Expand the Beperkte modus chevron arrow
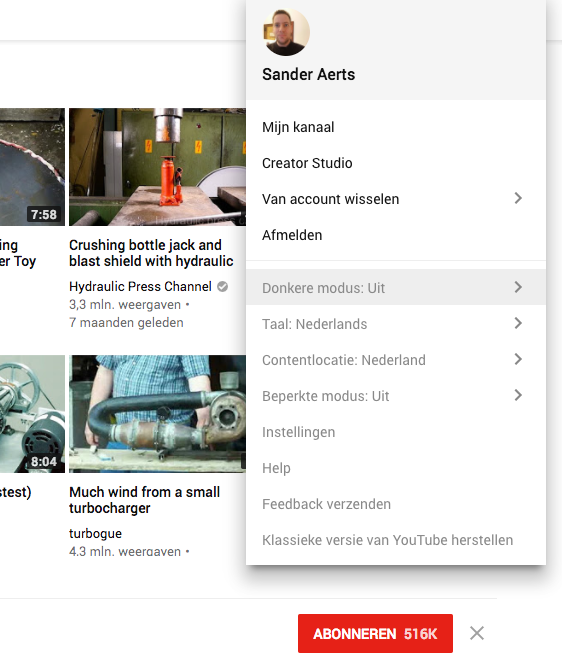 pos(518,395)
